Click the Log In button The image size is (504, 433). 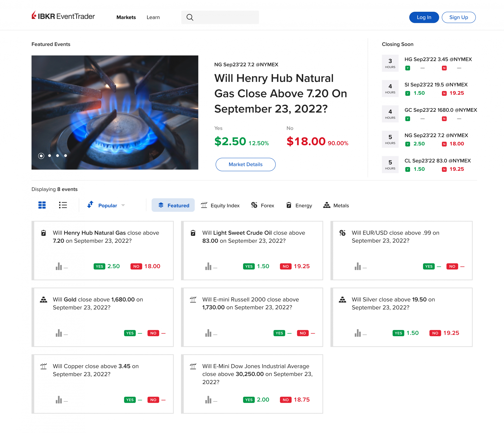[424, 17]
